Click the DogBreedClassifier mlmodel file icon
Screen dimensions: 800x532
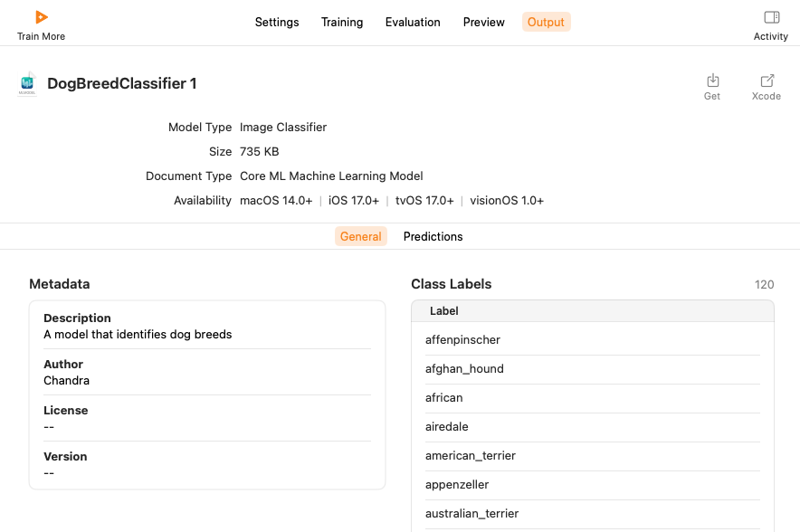27,84
